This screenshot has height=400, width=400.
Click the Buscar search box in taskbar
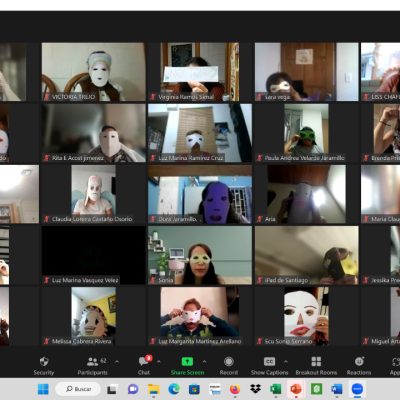click(x=78, y=389)
